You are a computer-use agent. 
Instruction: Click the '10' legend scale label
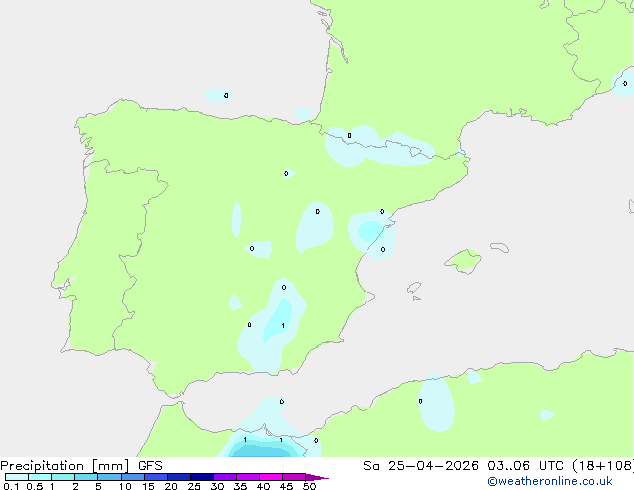pos(125,486)
